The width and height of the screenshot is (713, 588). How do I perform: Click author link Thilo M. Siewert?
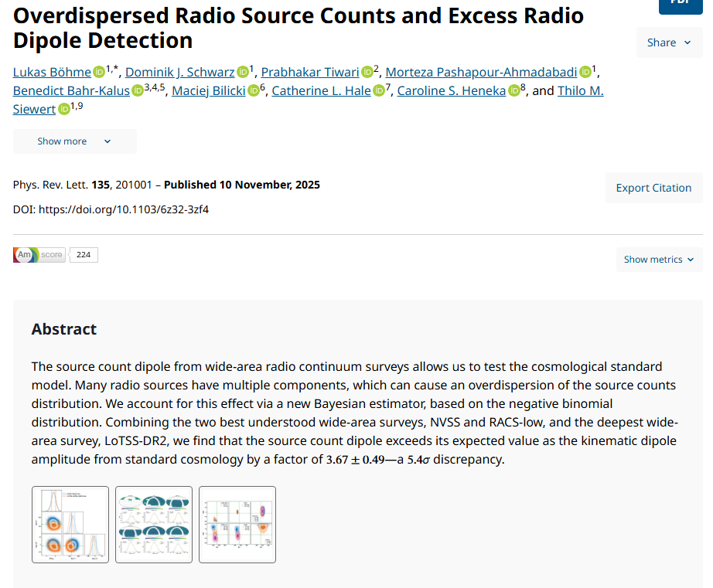click(580, 91)
